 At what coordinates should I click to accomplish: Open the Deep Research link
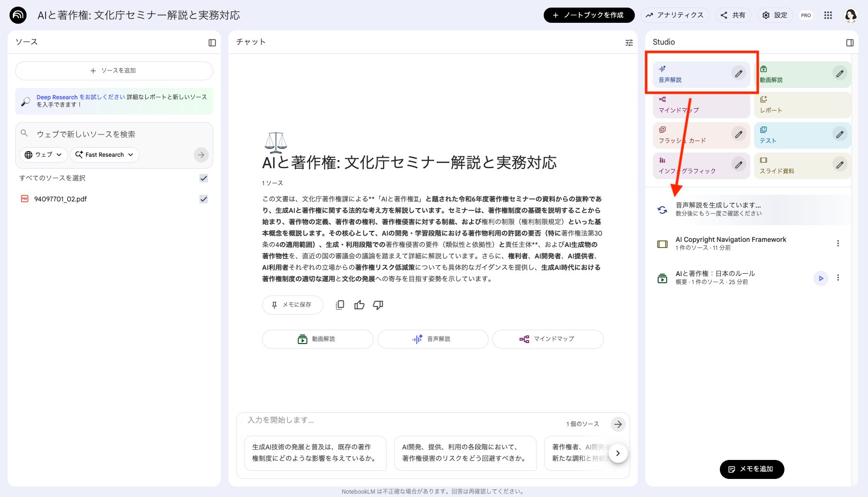[x=57, y=97]
